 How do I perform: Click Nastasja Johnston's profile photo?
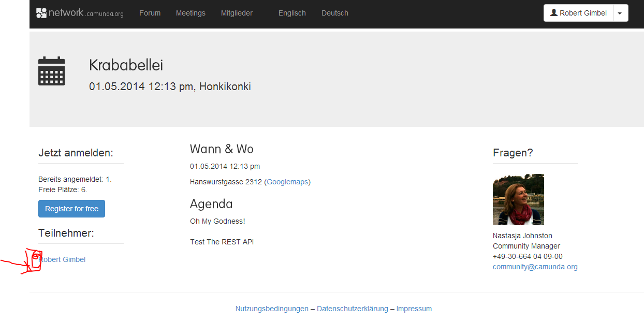(518, 199)
